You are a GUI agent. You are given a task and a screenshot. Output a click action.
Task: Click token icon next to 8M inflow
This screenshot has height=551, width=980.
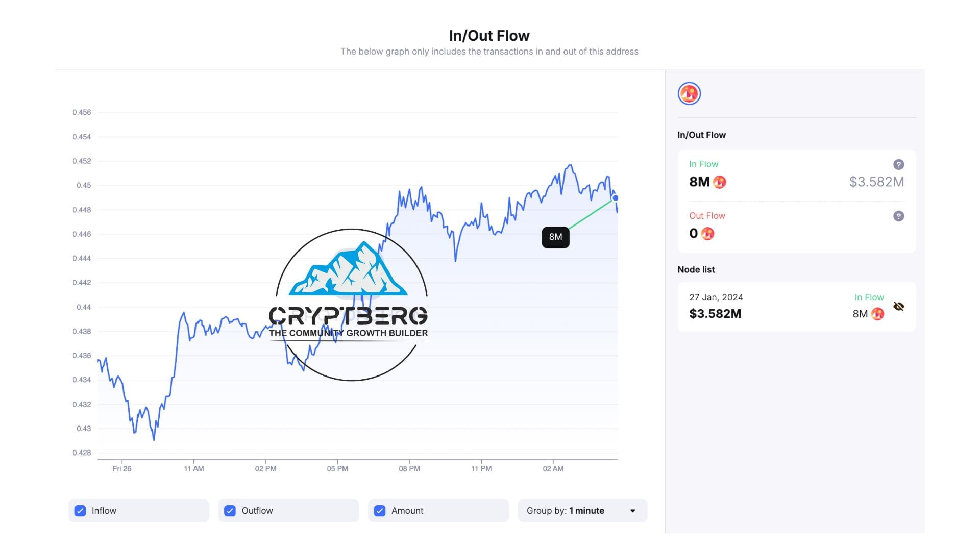coord(720,182)
